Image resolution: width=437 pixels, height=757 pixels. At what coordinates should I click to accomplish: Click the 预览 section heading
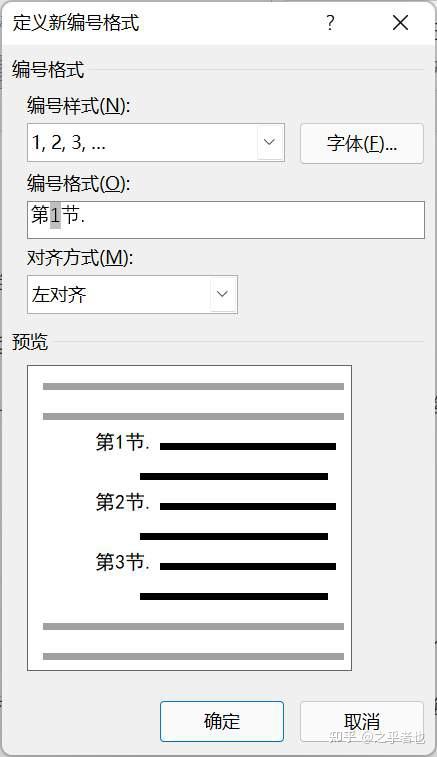pyautogui.click(x=30, y=341)
